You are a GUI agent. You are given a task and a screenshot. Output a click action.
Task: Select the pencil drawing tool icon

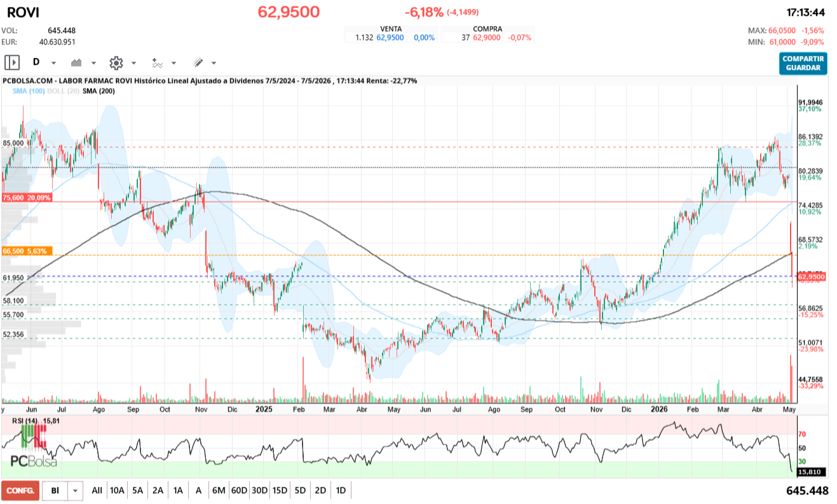pos(198,62)
